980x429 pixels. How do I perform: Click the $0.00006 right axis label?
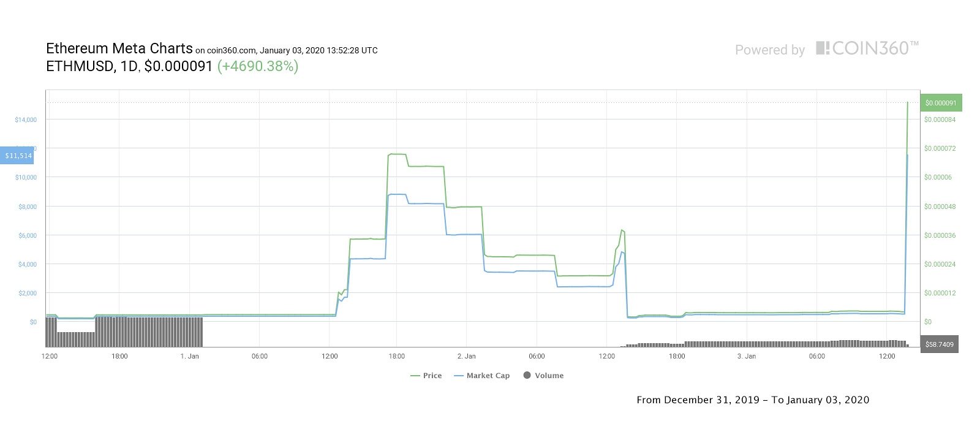(938, 178)
